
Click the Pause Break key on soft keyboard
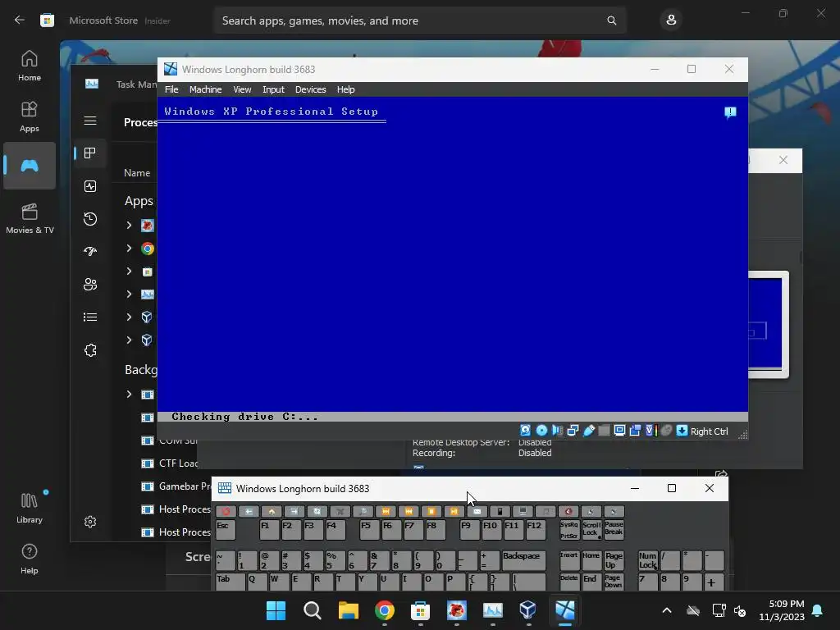pos(614,529)
